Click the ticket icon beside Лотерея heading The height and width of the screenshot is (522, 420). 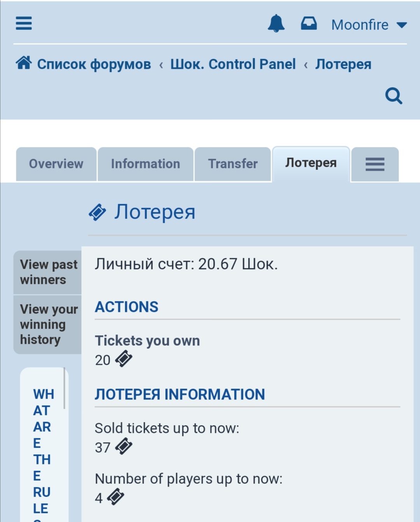(x=97, y=212)
